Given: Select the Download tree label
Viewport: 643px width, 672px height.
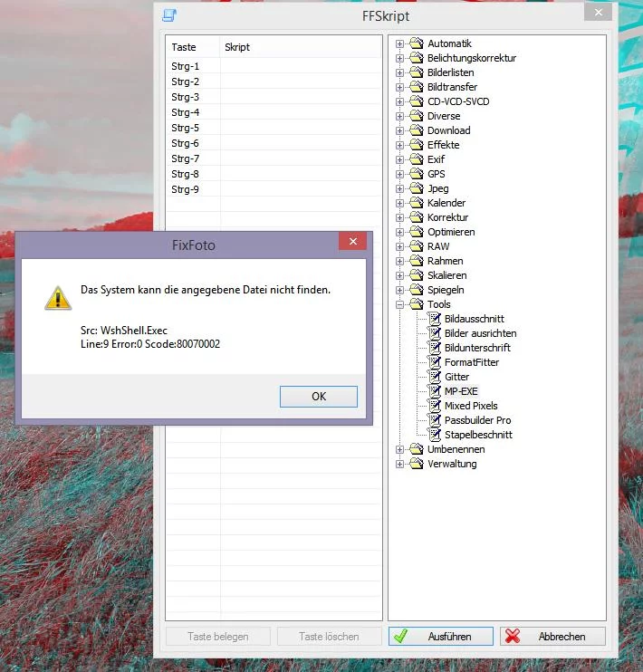Looking at the screenshot, I should point(449,130).
